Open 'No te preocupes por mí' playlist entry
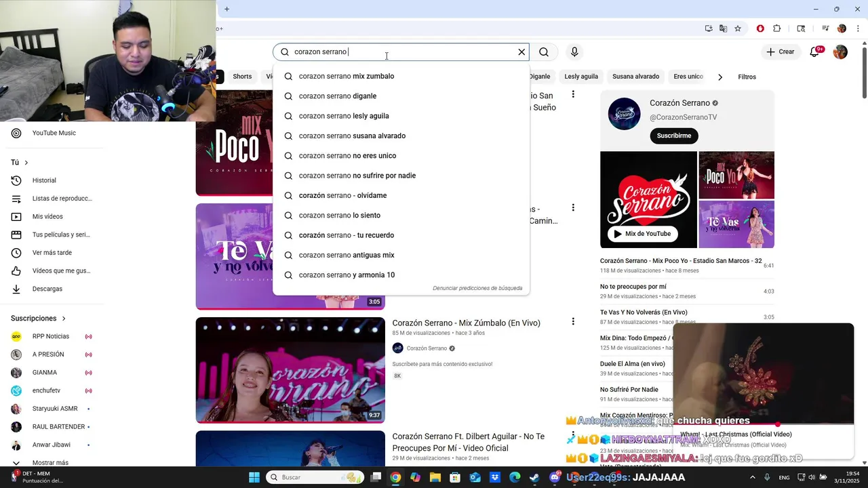This screenshot has width=868, height=488. click(x=687, y=291)
